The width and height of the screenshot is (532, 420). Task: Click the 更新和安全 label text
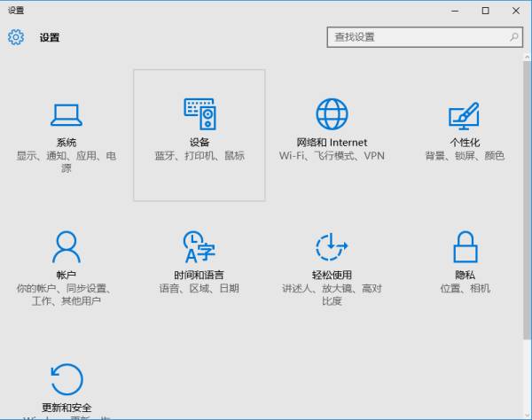(66, 408)
